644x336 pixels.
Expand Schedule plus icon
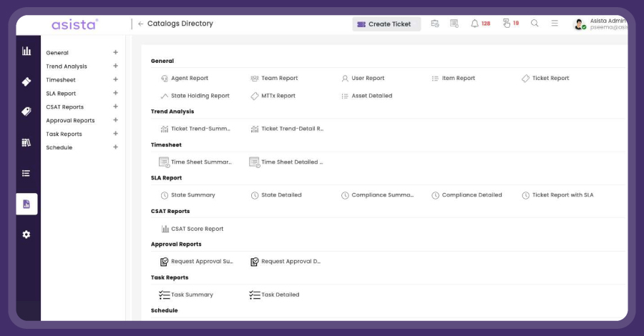click(x=115, y=147)
